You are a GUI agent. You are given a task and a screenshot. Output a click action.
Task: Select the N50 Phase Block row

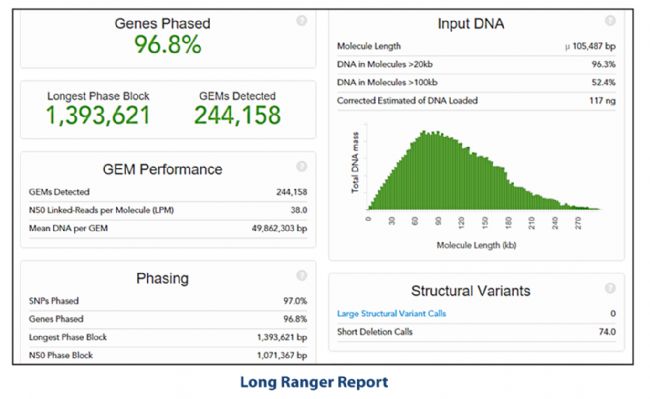tap(168, 355)
